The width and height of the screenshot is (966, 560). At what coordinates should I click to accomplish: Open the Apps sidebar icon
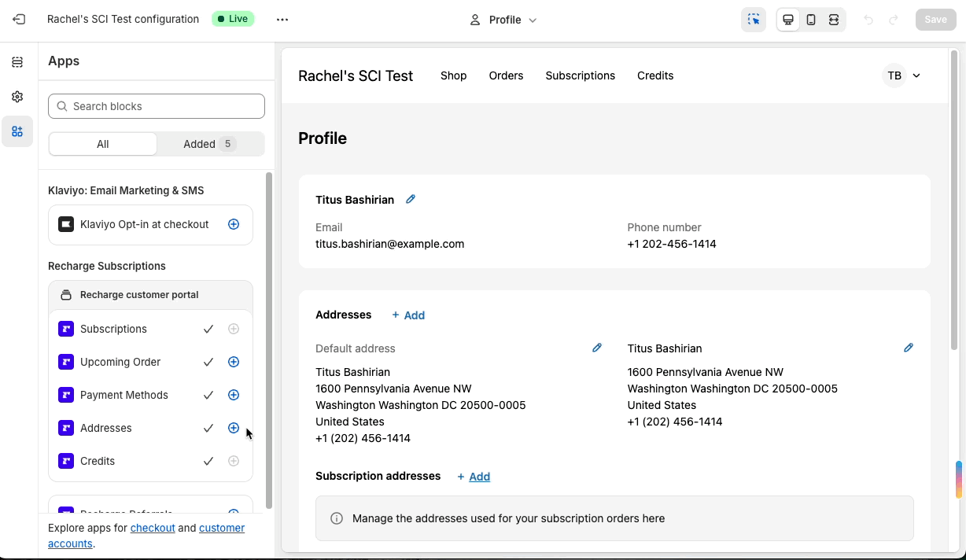click(17, 131)
